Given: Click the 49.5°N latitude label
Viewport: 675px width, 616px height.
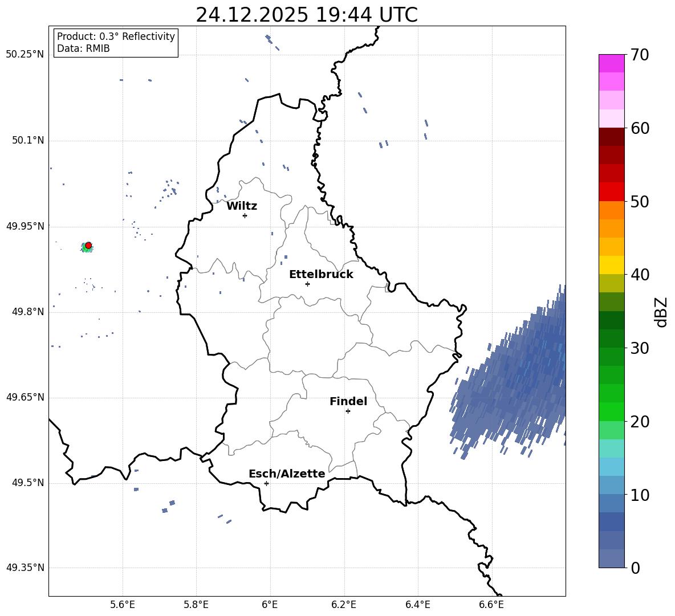Looking at the screenshot, I should pyautogui.click(x=29, y=483).
